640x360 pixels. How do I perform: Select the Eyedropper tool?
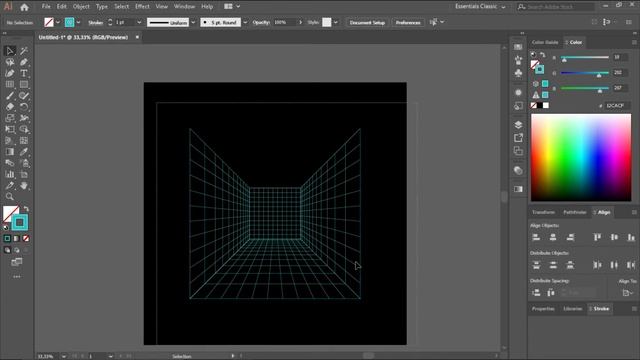pyautogui.click(x=24, y=152)
